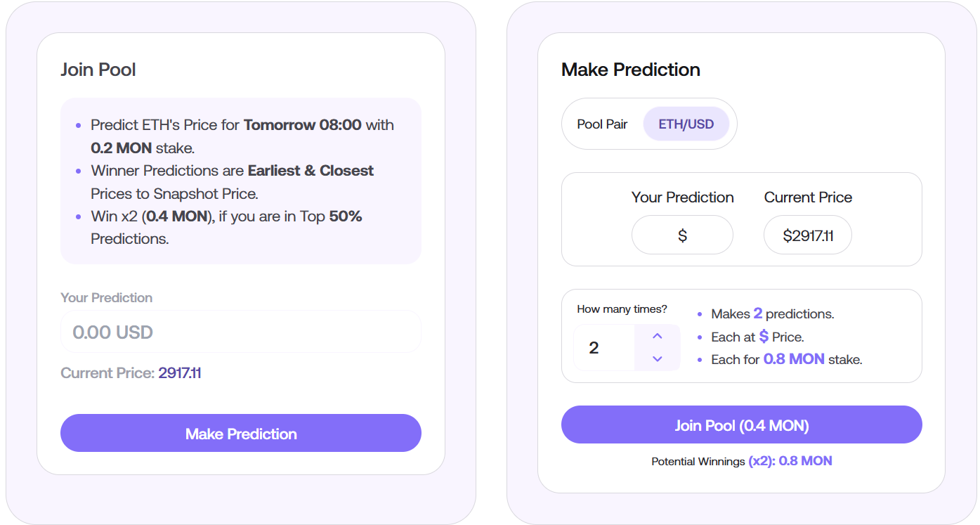The image size is (980, 525).
Task: Click the Earliest & Closest rule text
Action: [311, 171]
